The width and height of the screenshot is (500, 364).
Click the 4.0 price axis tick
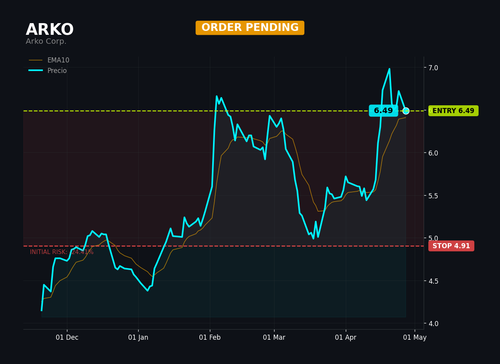pyautogui.click(x=433, y=324)
